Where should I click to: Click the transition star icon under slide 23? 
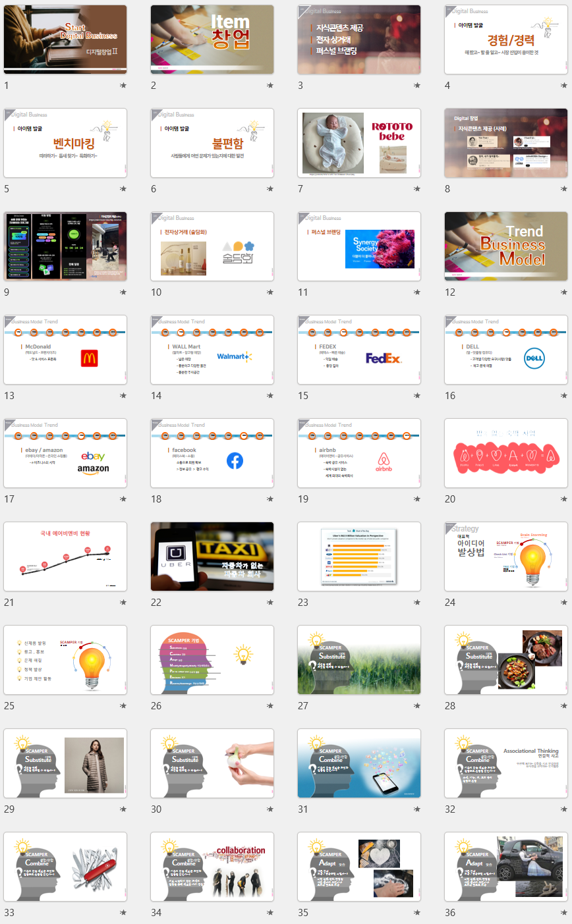click(x=416, y=603)
